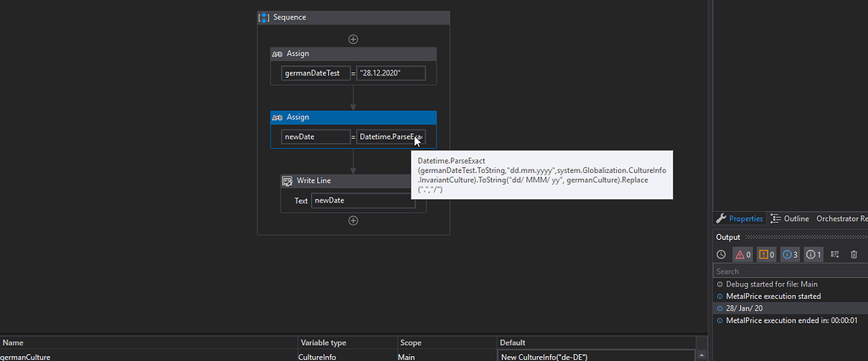Select the first Assign activity header
The height and width of the screenshot is (361, 868).
click(x=353, y=53)
